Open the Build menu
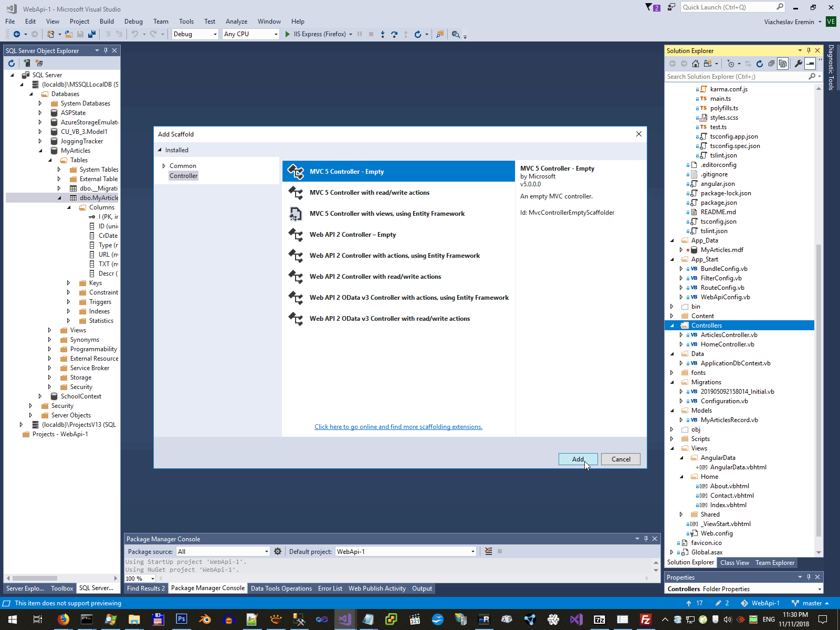840x630 pixels. click(x=107, y=22)
